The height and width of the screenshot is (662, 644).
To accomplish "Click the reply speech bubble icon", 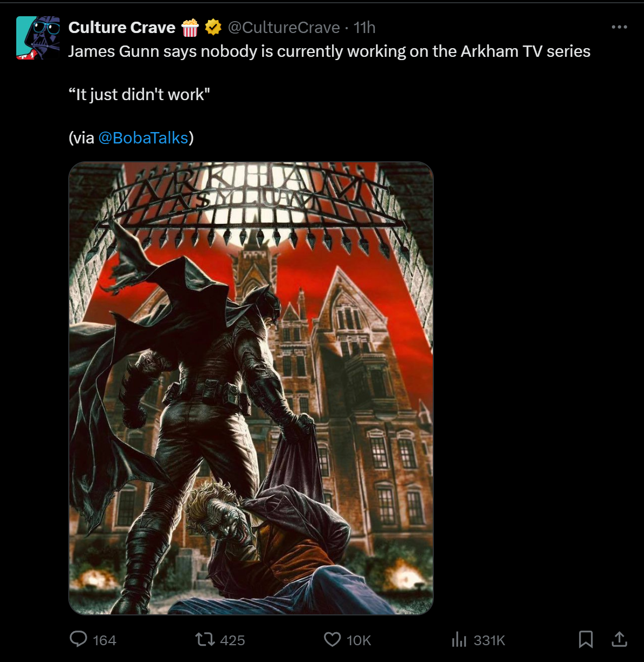I will [79, 639].
